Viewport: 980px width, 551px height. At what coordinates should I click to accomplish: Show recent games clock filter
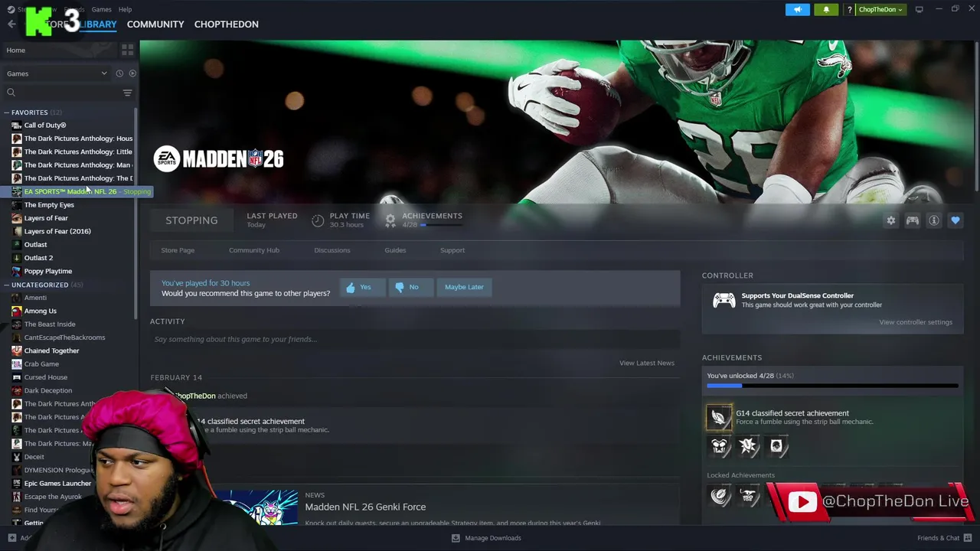(x=119, y=73)
